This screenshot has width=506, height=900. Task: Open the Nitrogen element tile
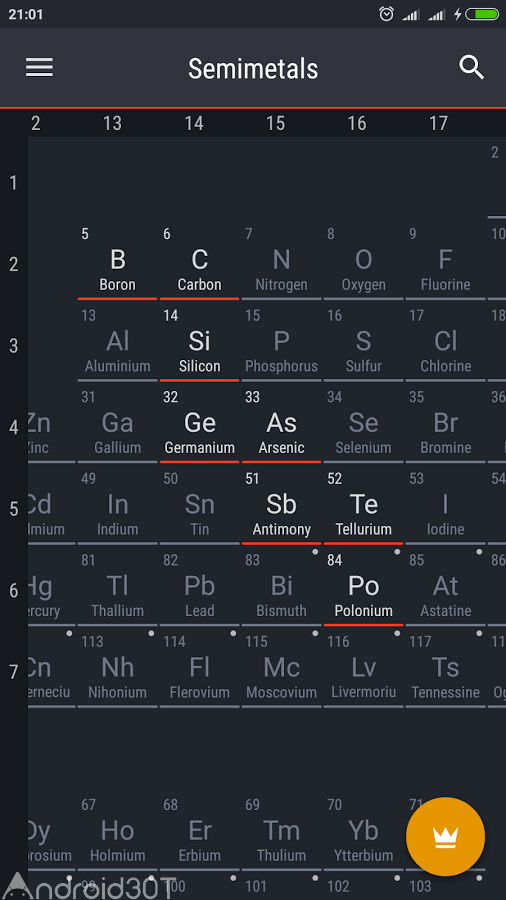[282, 259]
